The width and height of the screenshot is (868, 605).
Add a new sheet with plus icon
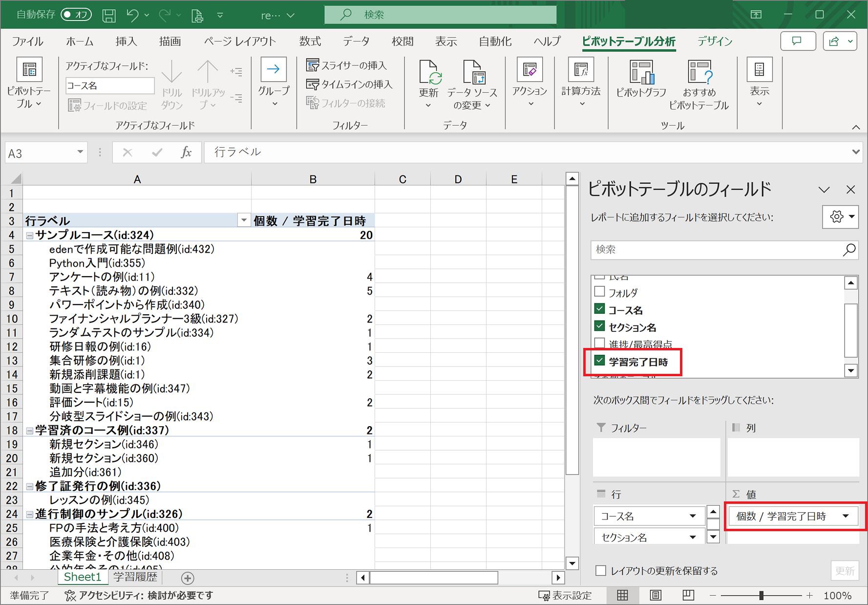click(x=188, y=578)
